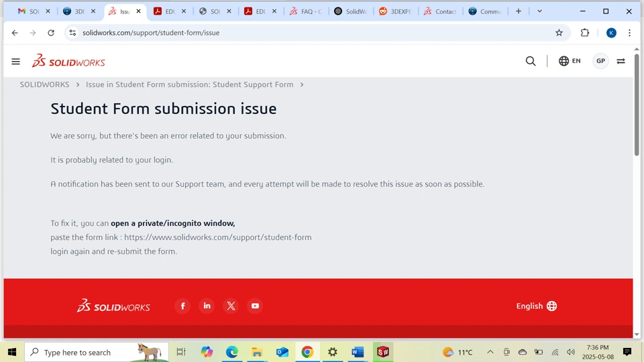Switch to the Commu tab

(485, 11)
